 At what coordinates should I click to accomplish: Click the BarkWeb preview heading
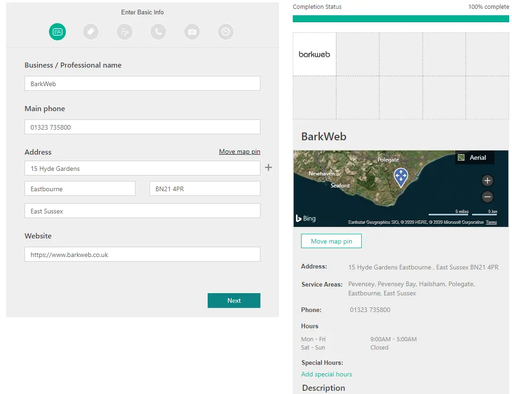coord(324,136)
